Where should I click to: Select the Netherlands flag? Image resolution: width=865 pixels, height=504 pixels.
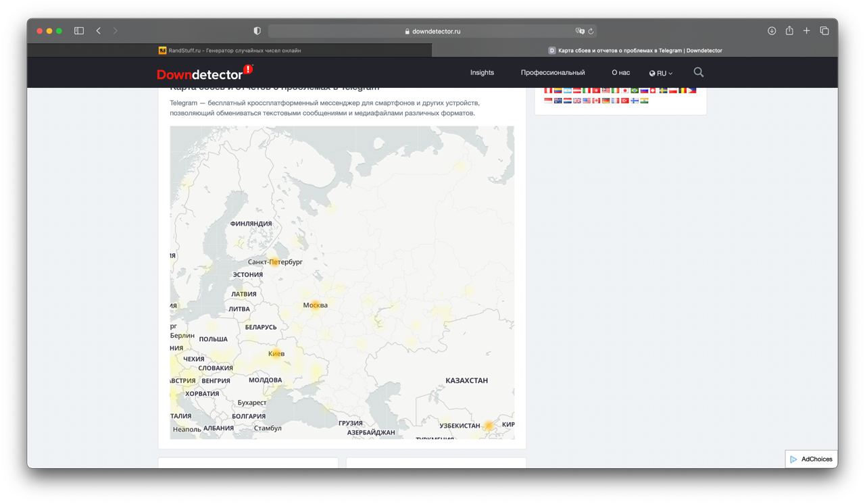[x=568, y=101]
